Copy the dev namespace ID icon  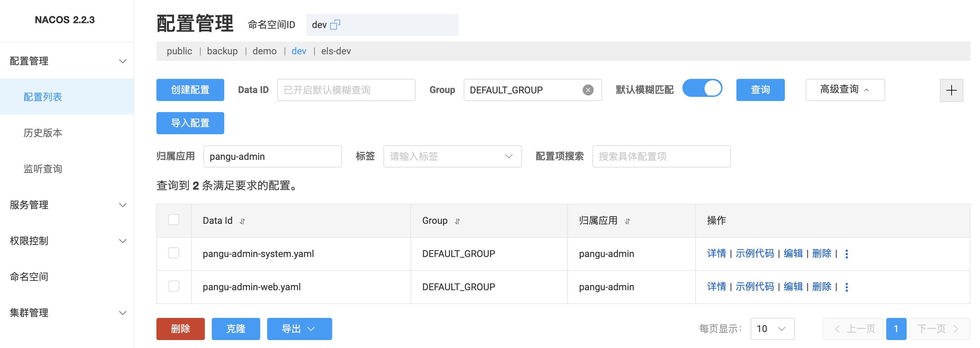point(335,25)
